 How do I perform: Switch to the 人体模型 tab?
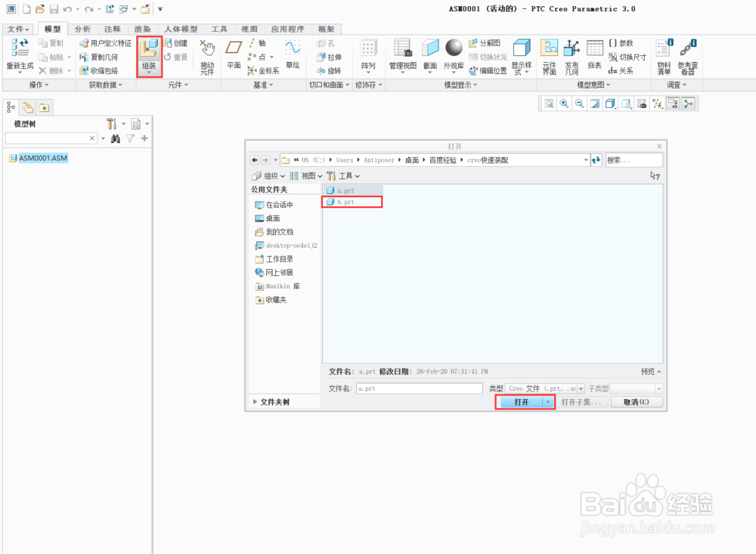pos(181,29)
